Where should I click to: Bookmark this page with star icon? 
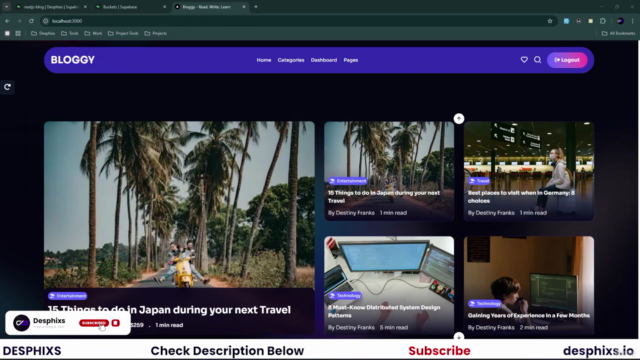pos(550,21)
